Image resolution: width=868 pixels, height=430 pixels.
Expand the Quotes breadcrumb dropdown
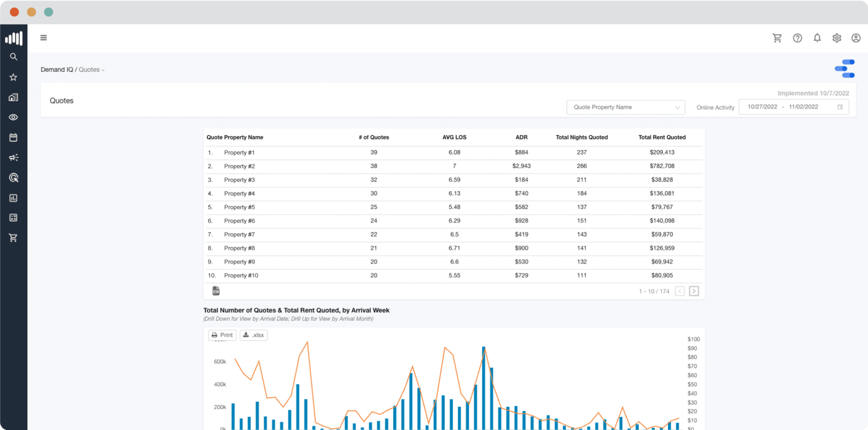click(x=91, y=70)
